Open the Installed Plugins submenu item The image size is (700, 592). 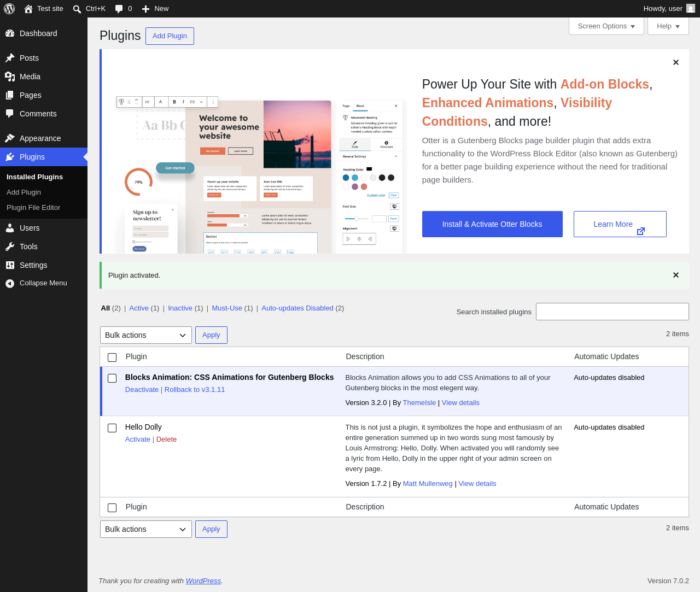coord(34,177)
